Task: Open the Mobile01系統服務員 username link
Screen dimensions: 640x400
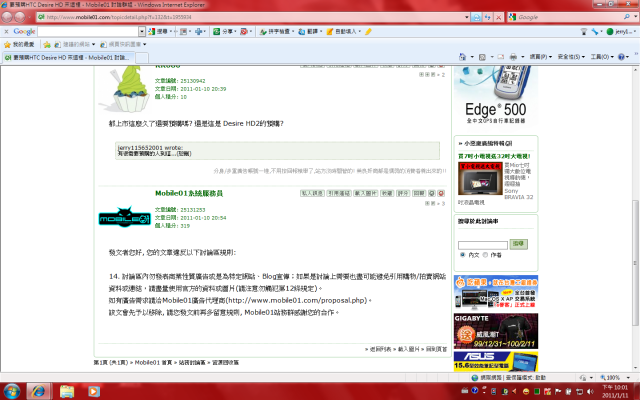Action: (x=189, y=193)
